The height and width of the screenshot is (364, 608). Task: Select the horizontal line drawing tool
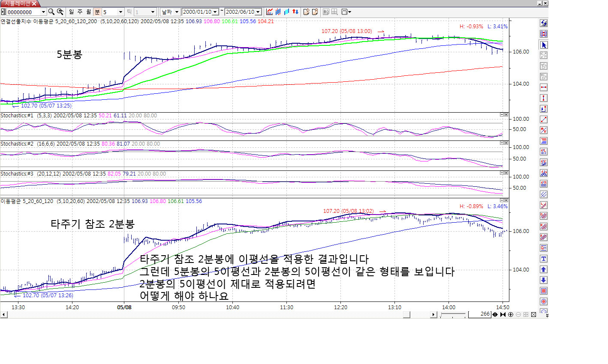[x=544, y=87]
